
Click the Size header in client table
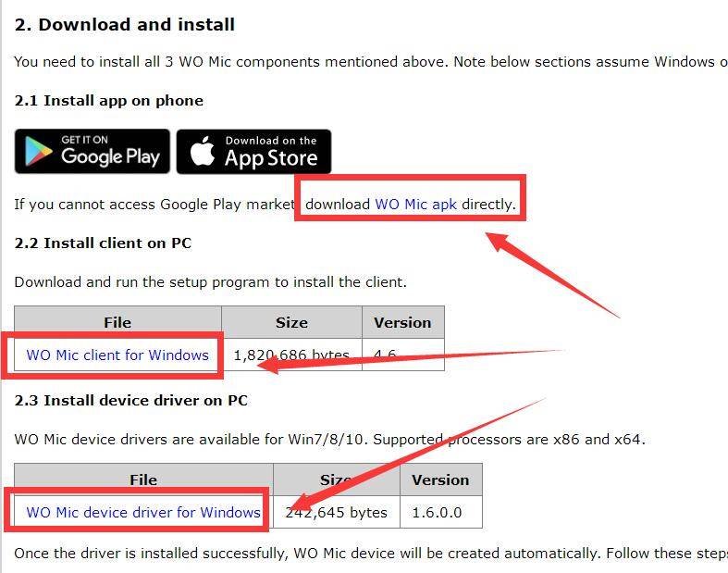click(291, 322)
